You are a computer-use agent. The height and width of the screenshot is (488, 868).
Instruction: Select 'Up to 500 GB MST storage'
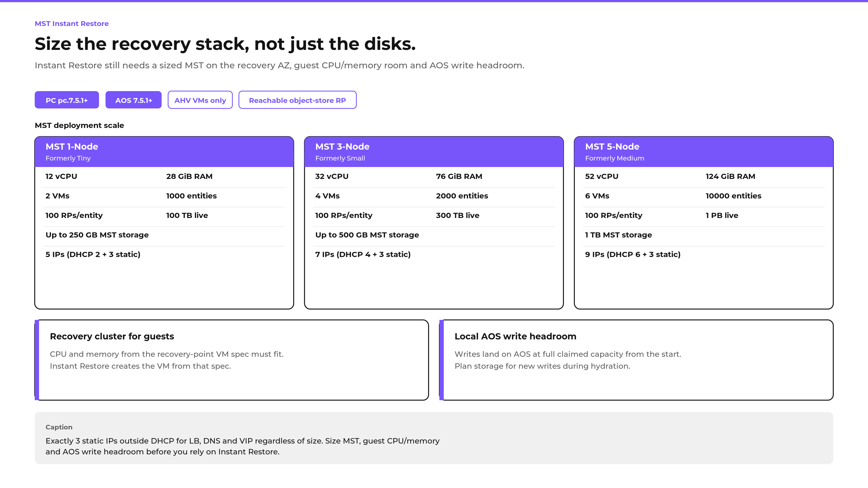[367, 235]
